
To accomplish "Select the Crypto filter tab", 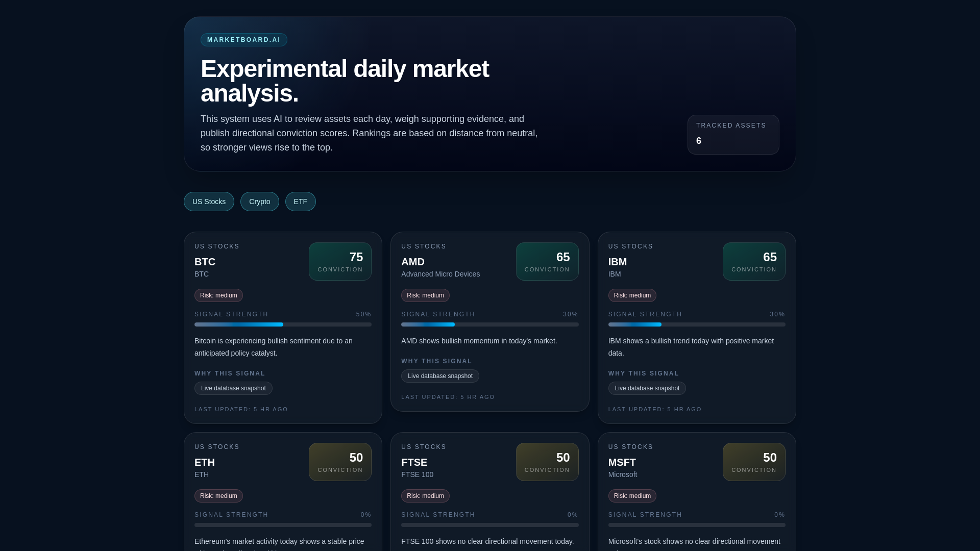I will tap(259, 202).
